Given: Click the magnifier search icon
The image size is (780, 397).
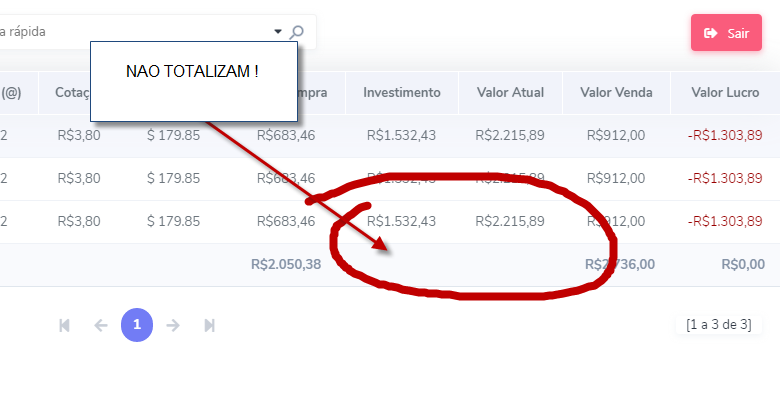Looking at the screenshot, I should tap(296, 32).
